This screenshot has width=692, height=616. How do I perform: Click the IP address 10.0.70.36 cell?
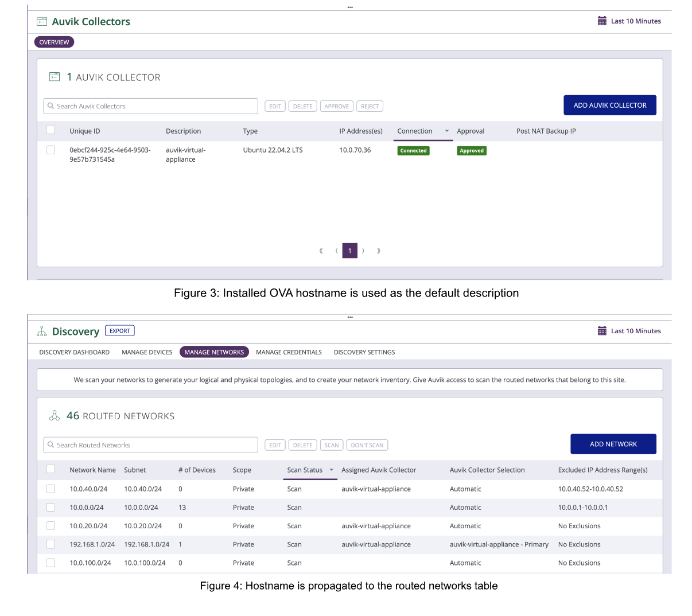(355, 150)
